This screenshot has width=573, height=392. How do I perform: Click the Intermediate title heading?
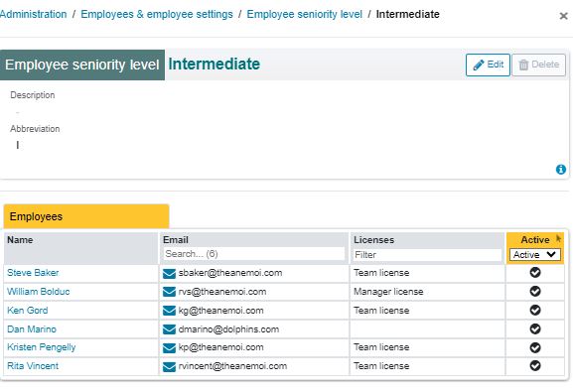click(215, 65)
